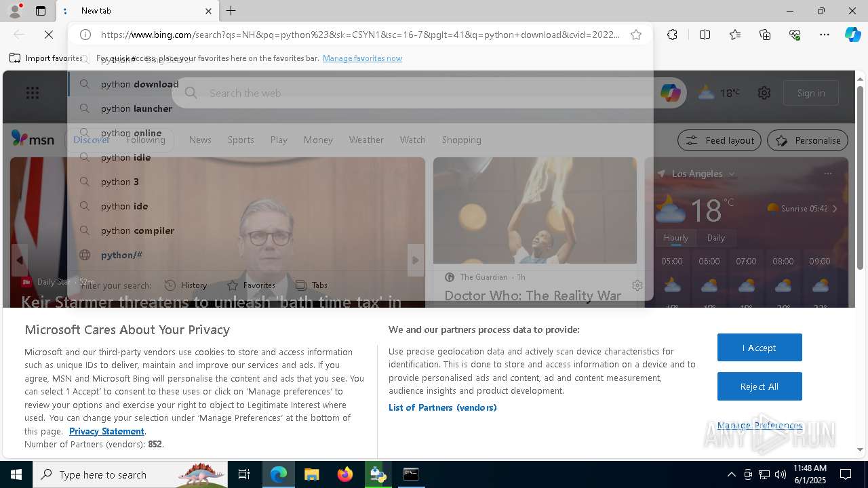Click Reject All privacy button
868x488 pixels.
(x=759, y=386)
